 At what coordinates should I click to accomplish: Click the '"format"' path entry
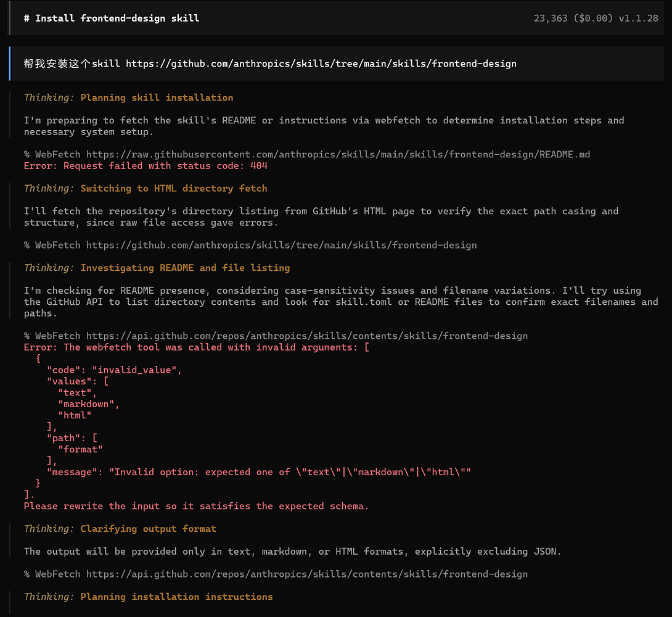80,449
